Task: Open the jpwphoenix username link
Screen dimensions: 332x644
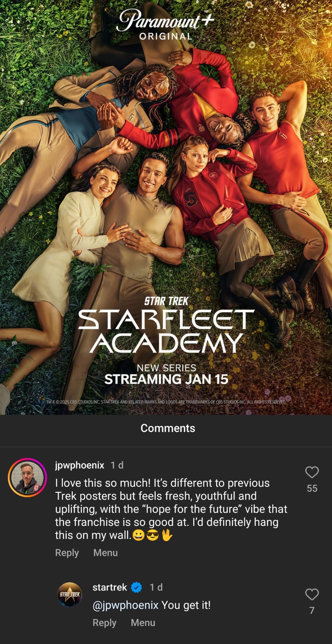Action: tap(80, 465)
